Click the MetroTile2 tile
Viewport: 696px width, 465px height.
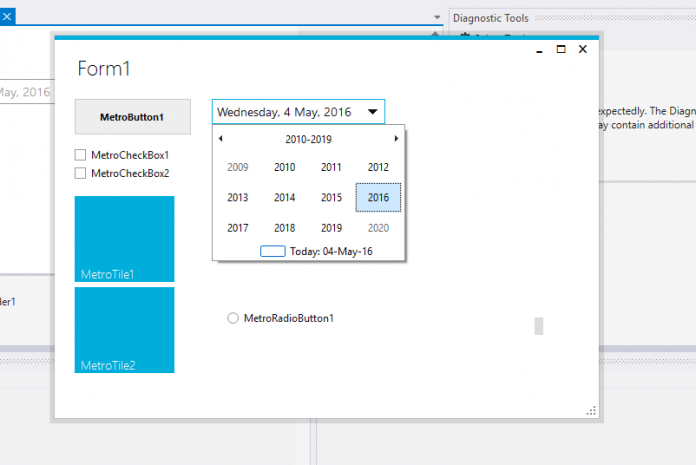(x=124, y=330)
